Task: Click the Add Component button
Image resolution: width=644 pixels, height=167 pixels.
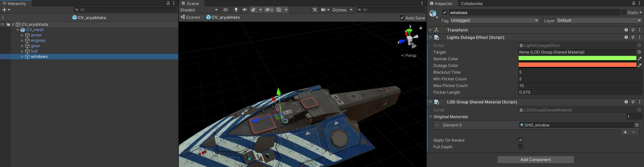Action: click(x=535, y=160)
